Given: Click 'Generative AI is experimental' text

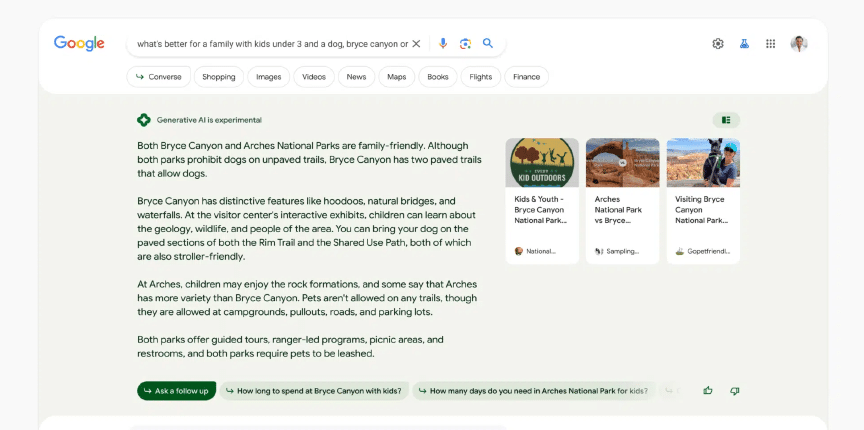Looking at the screenshot, I should (x=209, y=120).
